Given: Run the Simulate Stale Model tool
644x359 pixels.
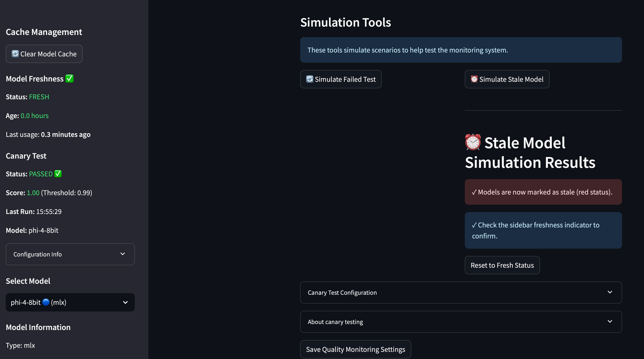Looking at the screenshot, I should (506, 79).
